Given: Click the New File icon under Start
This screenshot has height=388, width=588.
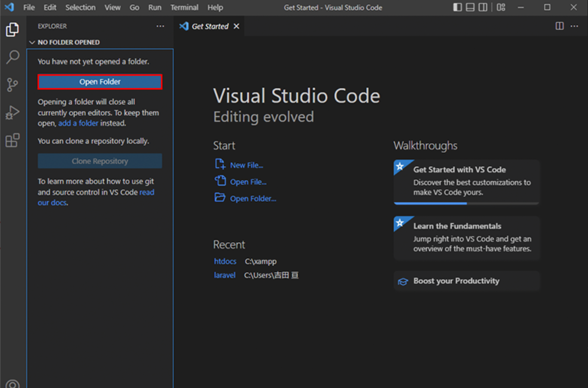Looking at the screenshot, I should coord(220,164).
